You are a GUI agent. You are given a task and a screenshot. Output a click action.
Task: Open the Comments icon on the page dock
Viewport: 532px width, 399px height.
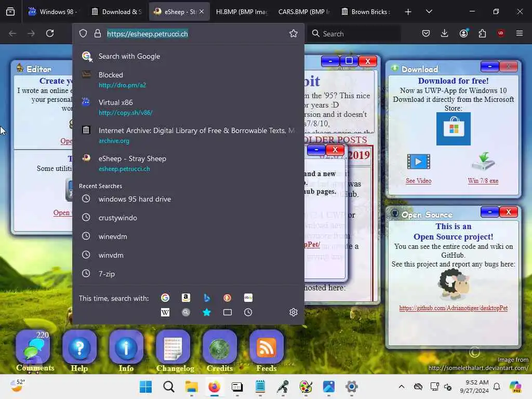(x=33, y=347)
